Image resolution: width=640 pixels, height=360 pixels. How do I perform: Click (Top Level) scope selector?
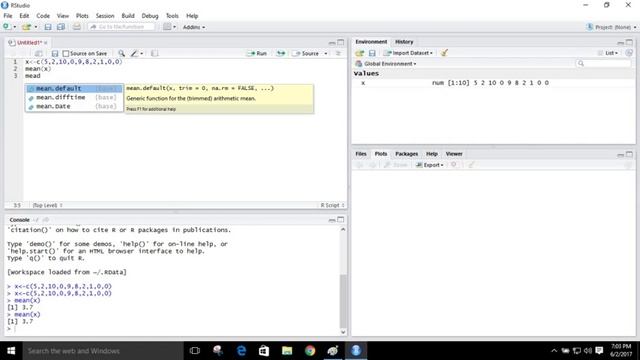click(47, 205)
